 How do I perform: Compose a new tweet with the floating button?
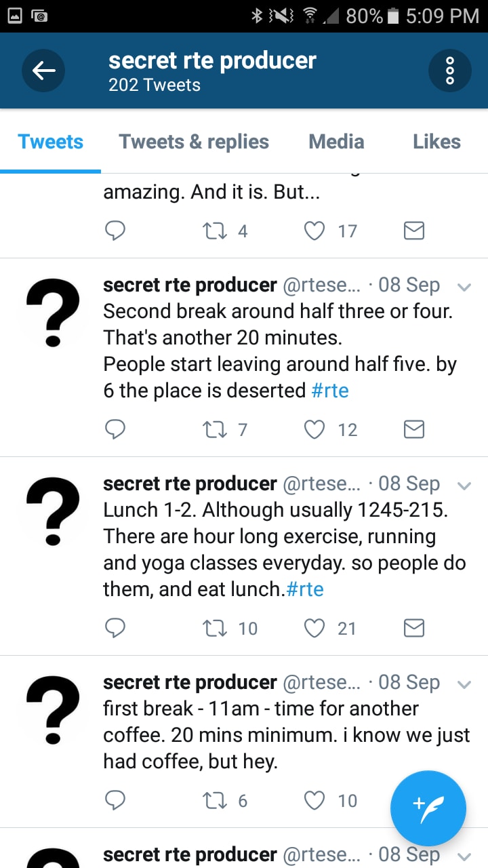click(x=428, y=808)
